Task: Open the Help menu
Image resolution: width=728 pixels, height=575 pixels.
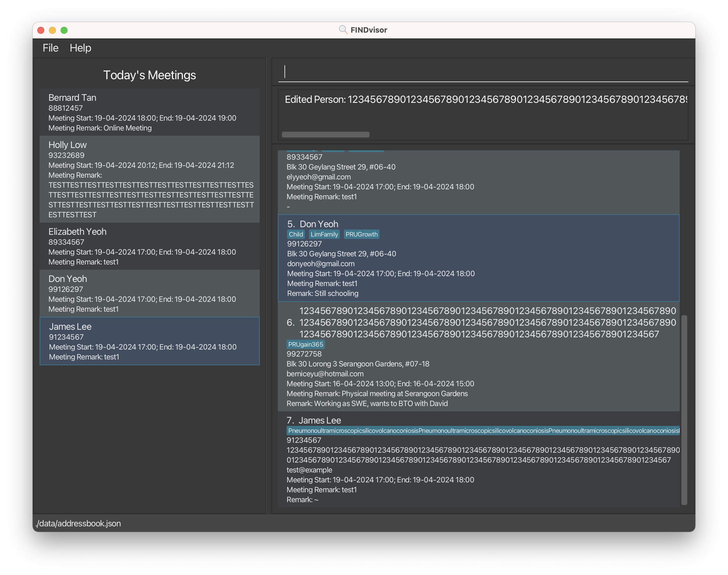Action: tap(80, 48)
